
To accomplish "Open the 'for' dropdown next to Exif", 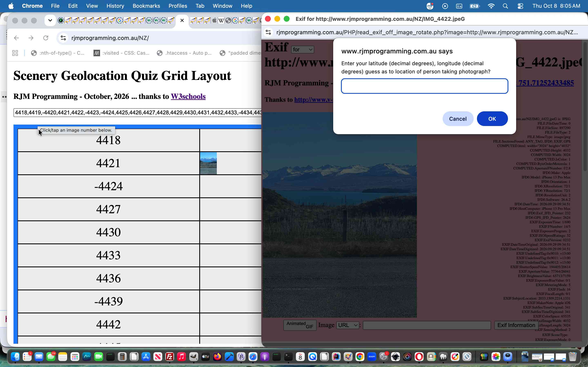I will point(303,50).
